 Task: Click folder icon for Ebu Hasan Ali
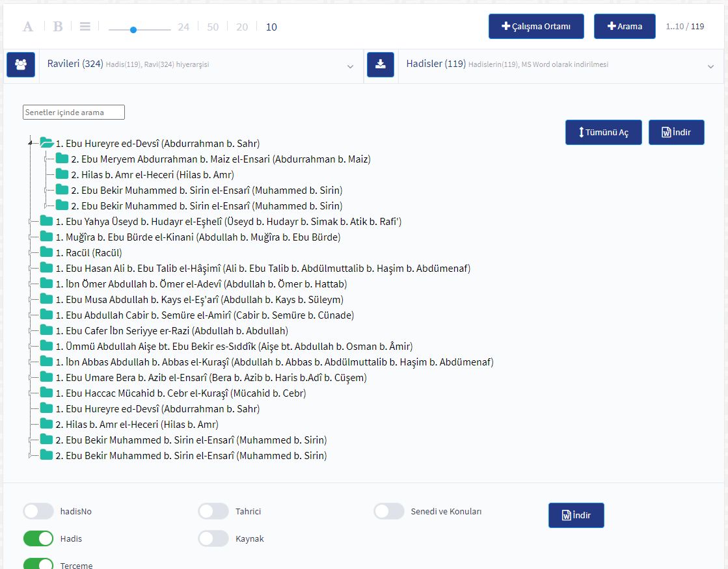(46, 268)
